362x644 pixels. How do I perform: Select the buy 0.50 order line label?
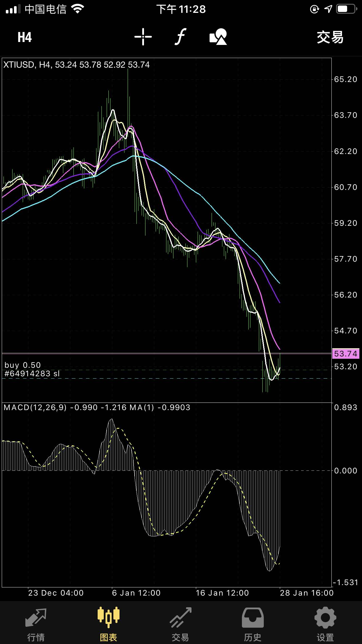pyautogui.click(x=23, y=365)
